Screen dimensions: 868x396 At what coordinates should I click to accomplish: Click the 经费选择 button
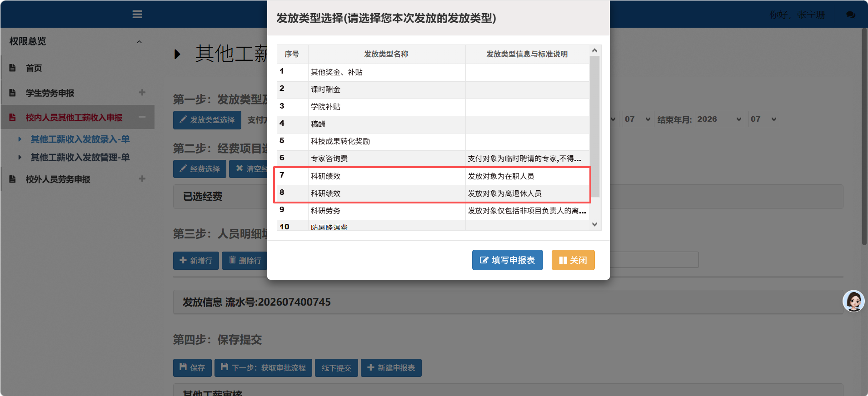tap(200, 169)
